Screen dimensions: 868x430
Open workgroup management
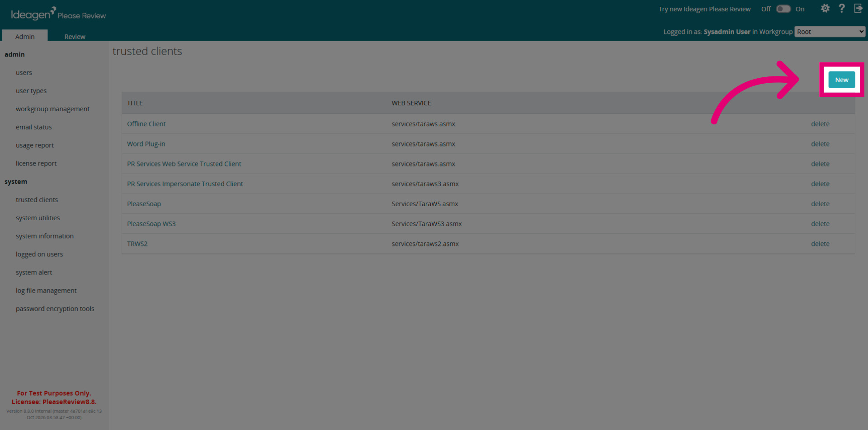click(x=52, y=109)
